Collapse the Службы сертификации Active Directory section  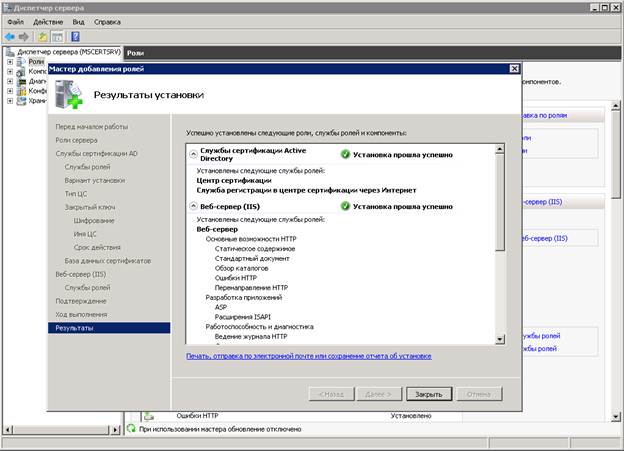click(x=193, y=154)
